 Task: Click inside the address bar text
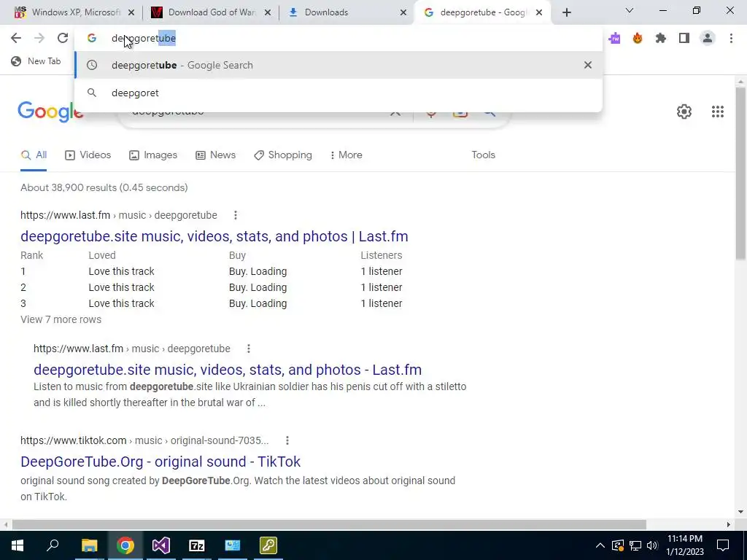[144, 38]
